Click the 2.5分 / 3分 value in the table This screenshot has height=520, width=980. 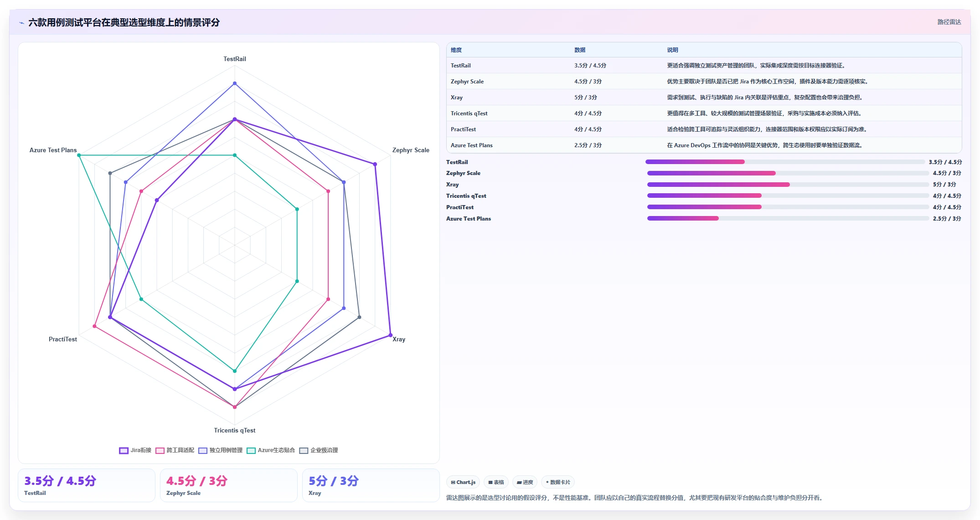tap(588, 145)
